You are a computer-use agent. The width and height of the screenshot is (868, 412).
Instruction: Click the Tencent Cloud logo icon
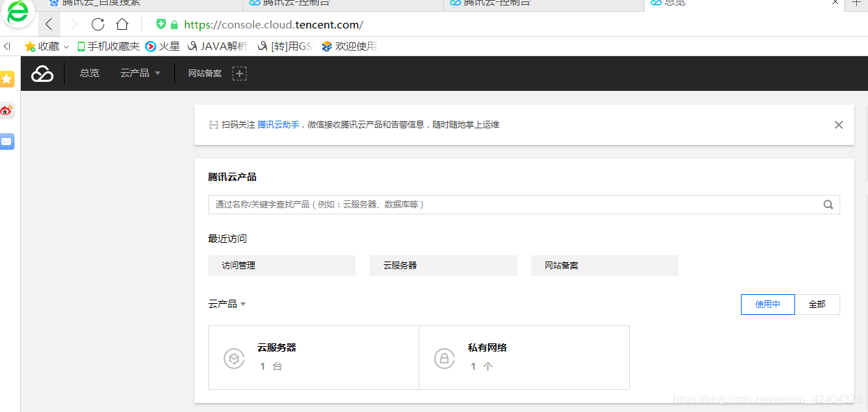click(42, 74)
